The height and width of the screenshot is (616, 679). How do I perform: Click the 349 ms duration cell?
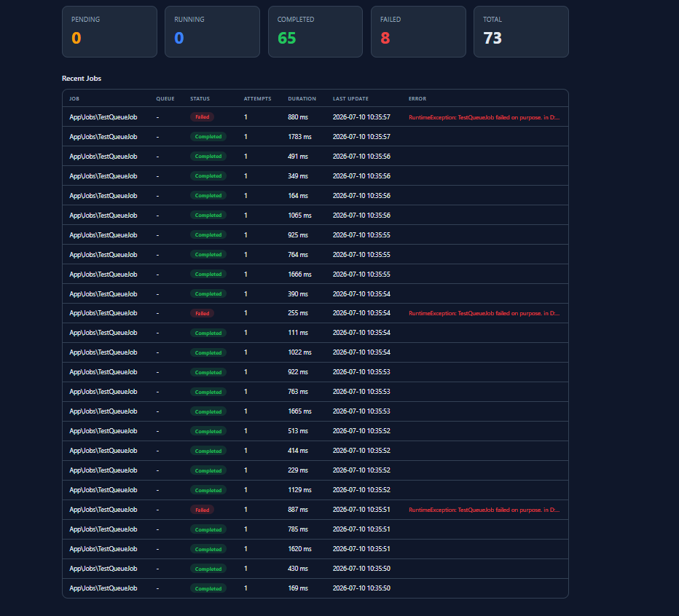[x=298, y=176]
